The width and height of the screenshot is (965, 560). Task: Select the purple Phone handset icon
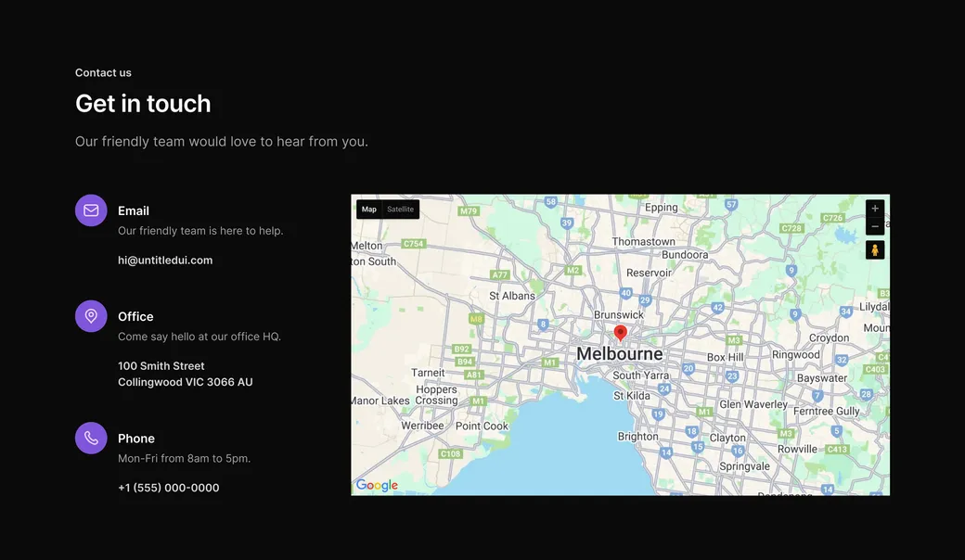(90, 437)
